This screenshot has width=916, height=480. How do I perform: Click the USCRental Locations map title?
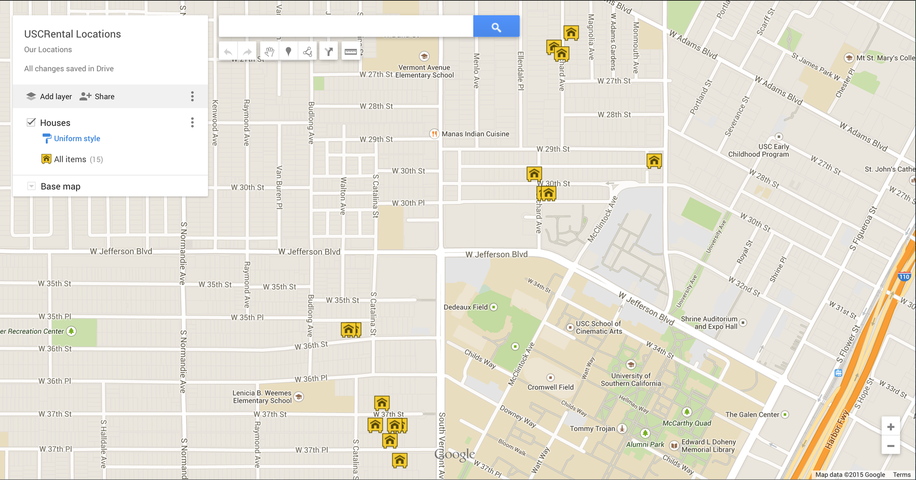72,34
